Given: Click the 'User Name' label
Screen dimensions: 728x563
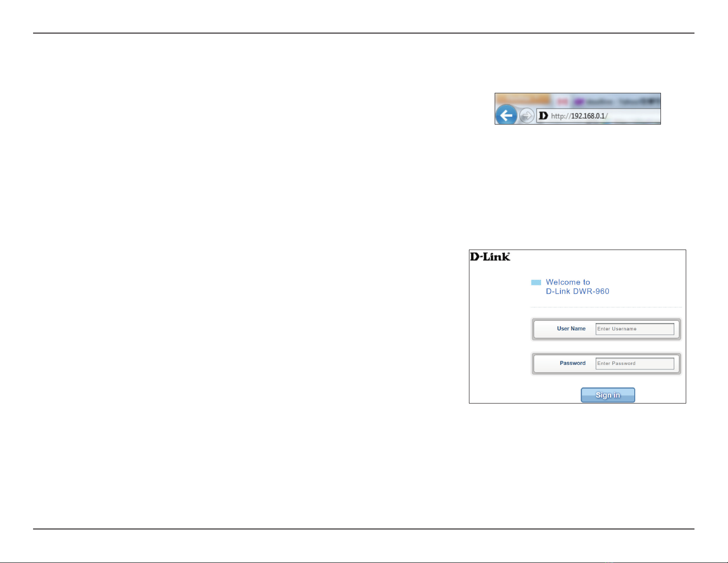Looking at the screenshot, I should coord(571,329).
